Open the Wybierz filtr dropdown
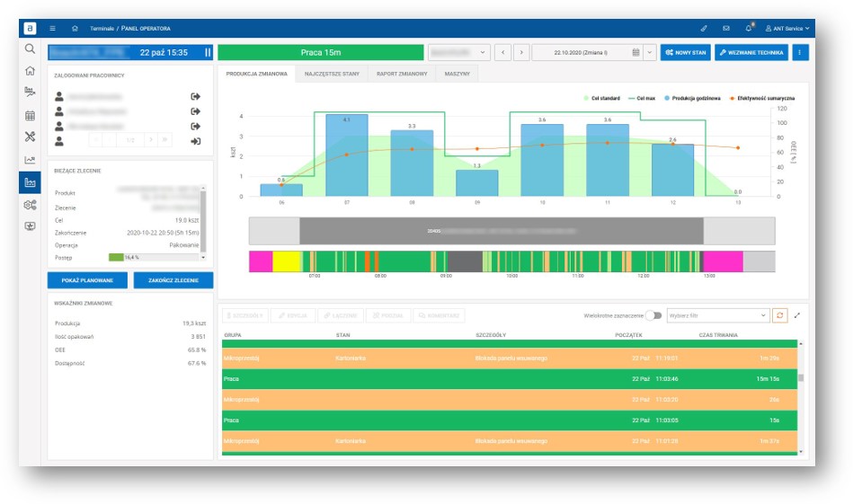 tap(717, 315)
